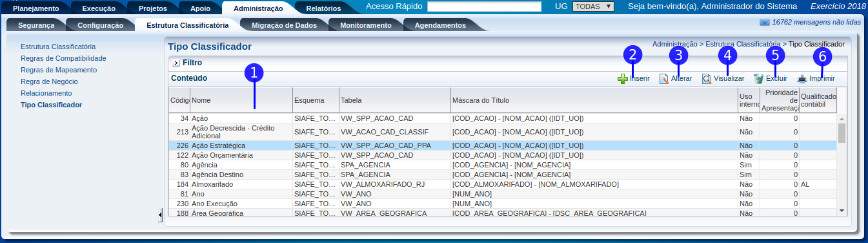Viewport: 868px width, 243px height.
Task: Click the Acesso Rápido input field
Action: click(x=484, y=6)
